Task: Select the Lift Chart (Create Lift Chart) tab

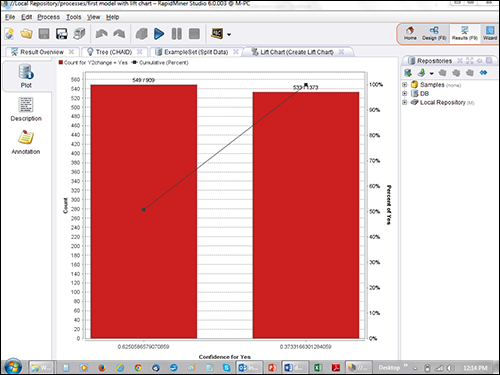Action: pos(297,52)
